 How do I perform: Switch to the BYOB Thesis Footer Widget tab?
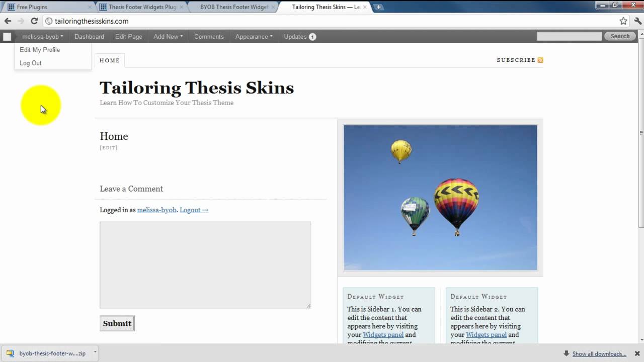tap(231, 7)
